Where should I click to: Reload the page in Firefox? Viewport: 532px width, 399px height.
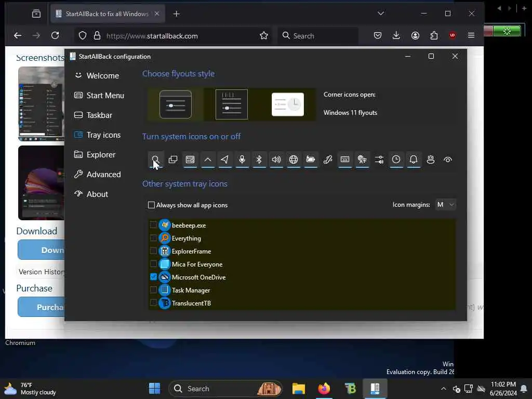point(55,35)
